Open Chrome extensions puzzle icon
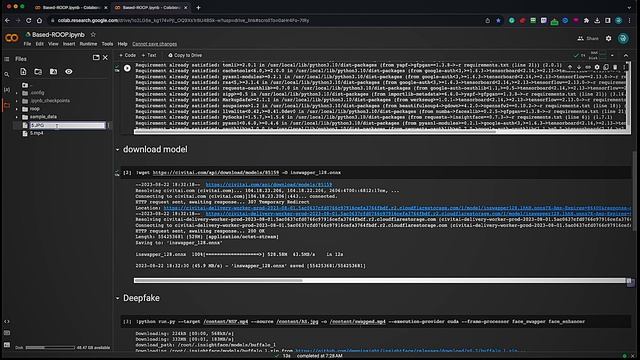The width and height of the screenshot is (640, 360). [x=587, y=20]
